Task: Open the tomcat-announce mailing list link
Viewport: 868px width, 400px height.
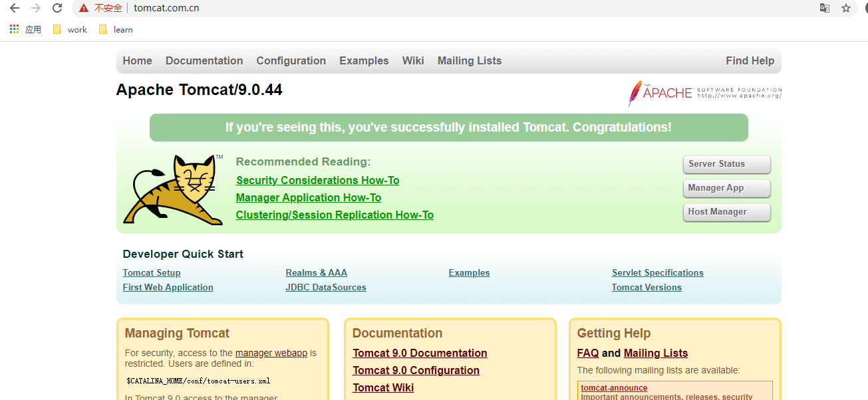Action: pos(614,388)
